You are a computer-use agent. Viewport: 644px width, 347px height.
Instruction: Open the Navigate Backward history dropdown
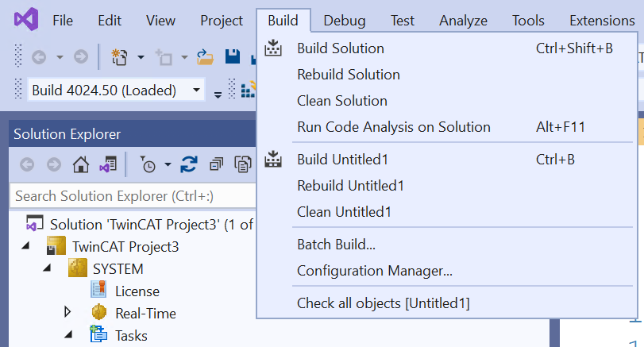point(60,57)
